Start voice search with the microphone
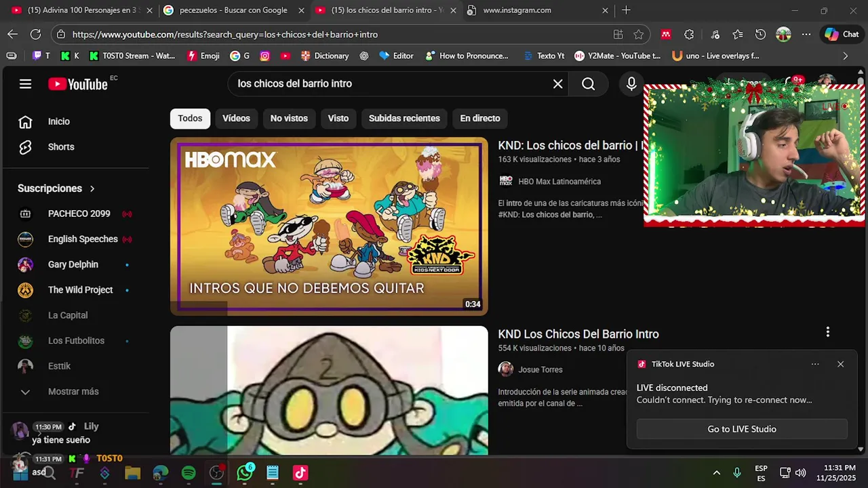The width and height of the screenshot is (868, 488). 631,84
